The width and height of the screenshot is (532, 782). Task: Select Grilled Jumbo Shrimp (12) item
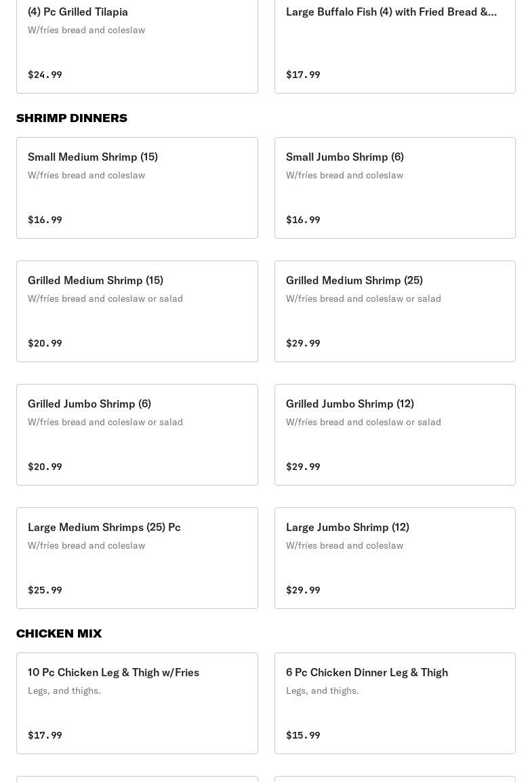coord(395,435)
